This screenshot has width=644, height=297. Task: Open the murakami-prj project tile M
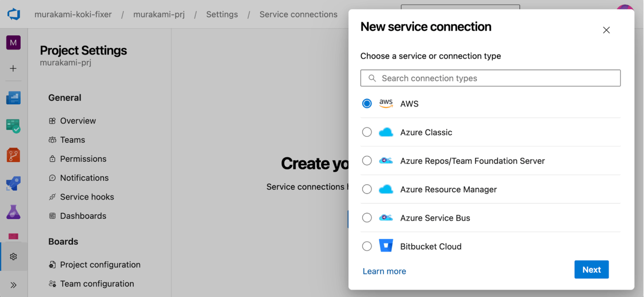click(x=13, y=43)
